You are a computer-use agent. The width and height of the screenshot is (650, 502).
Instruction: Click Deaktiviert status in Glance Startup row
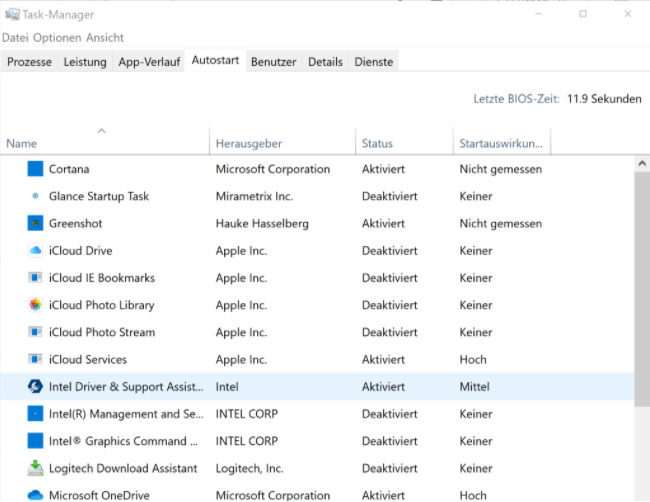tap(390, 196)
